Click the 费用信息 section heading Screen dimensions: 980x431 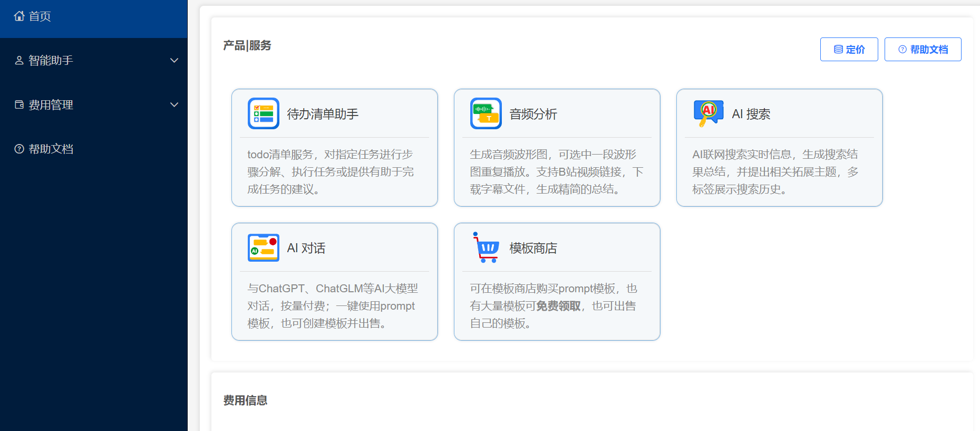(x=245, y=400)
